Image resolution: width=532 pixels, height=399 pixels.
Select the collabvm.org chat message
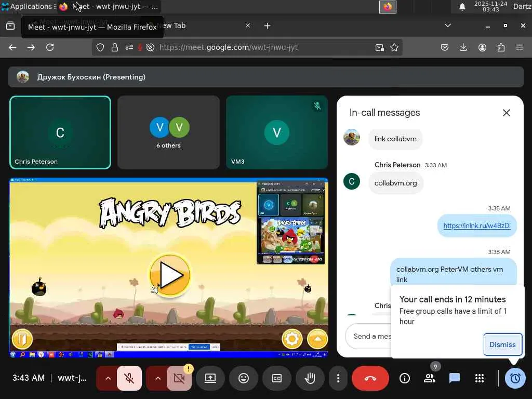coord(395,183)
